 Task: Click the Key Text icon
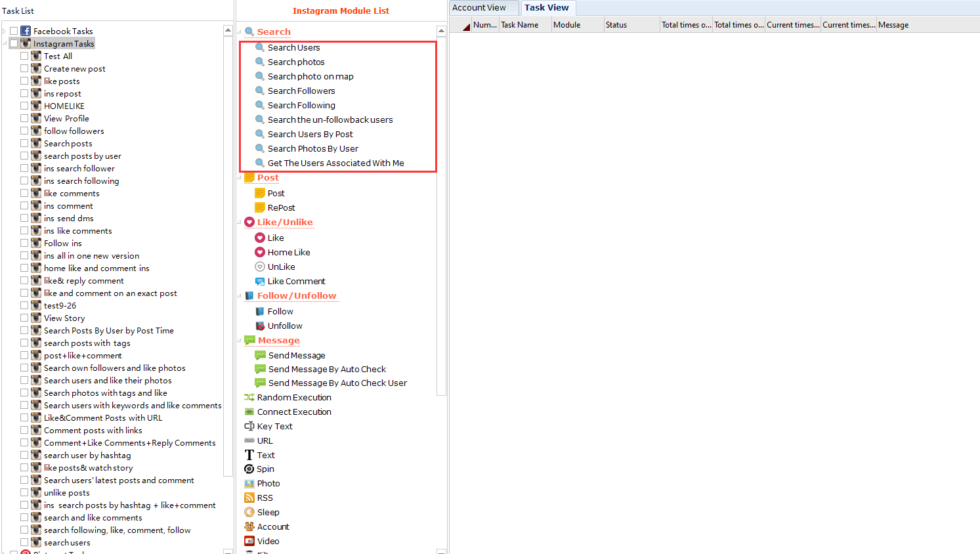[249, 426]
